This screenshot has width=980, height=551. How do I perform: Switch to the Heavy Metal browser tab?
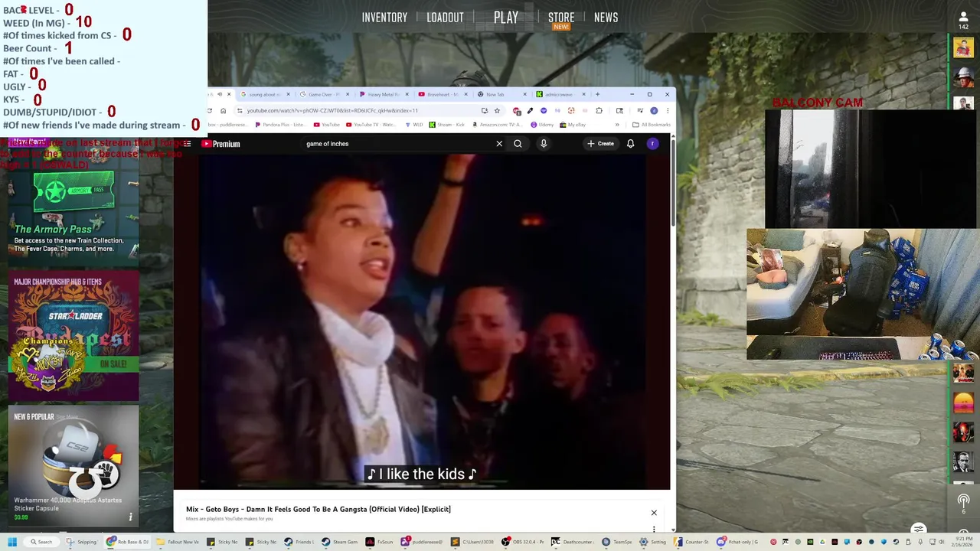384,94
